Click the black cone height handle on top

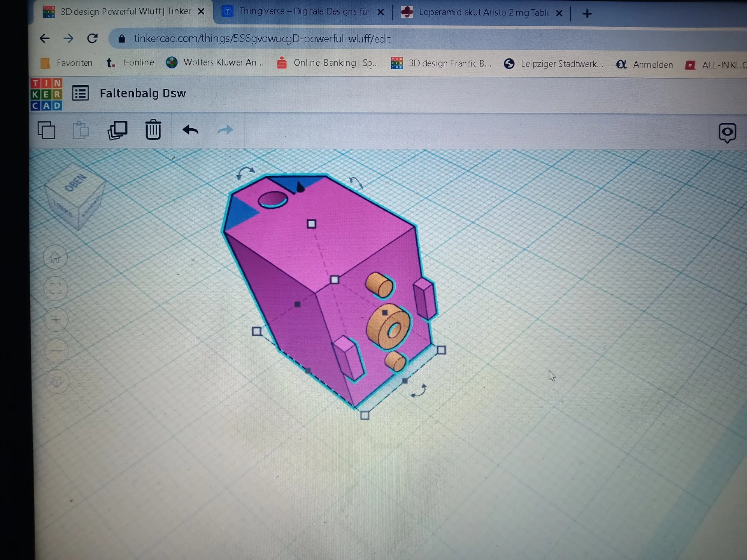(300, 187)
